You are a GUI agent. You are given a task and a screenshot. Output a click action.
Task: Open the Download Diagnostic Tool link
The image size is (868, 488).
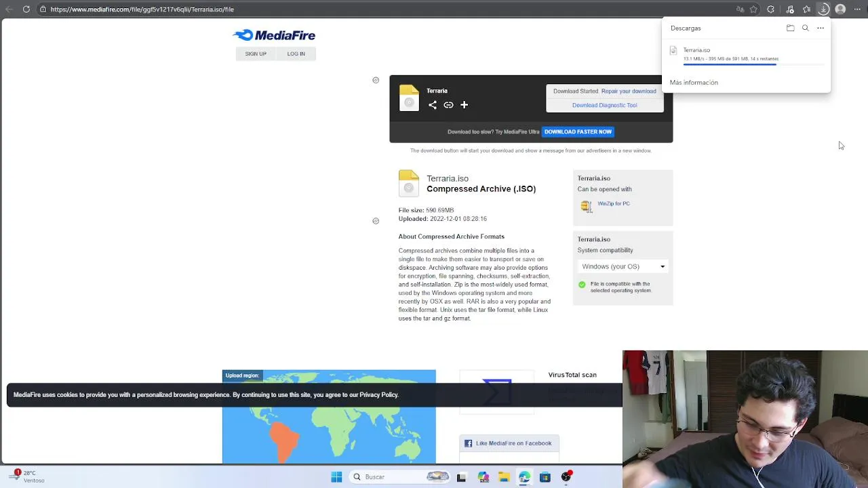tap(604, 105)
